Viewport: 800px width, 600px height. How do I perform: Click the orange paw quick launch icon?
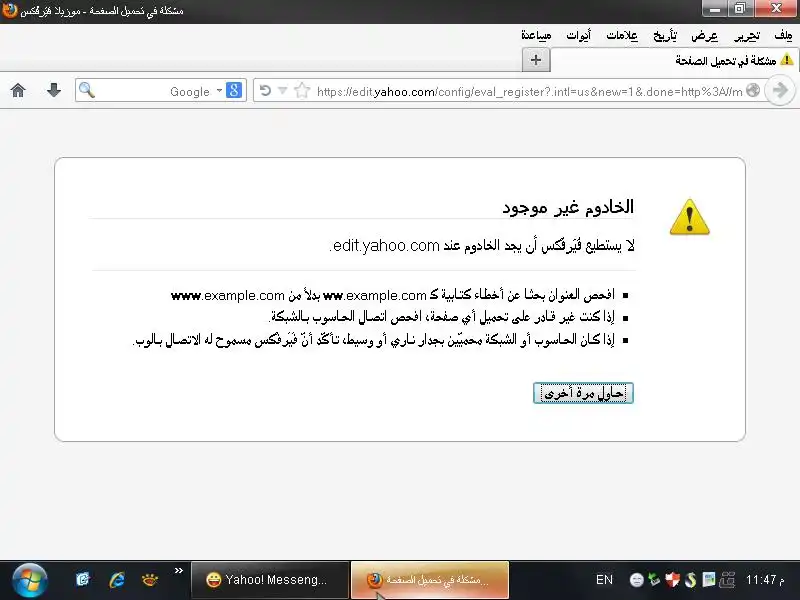click(149, 580)
